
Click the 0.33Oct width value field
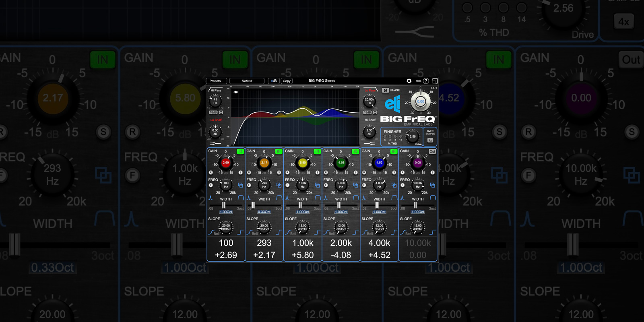[x=264, y=212]
